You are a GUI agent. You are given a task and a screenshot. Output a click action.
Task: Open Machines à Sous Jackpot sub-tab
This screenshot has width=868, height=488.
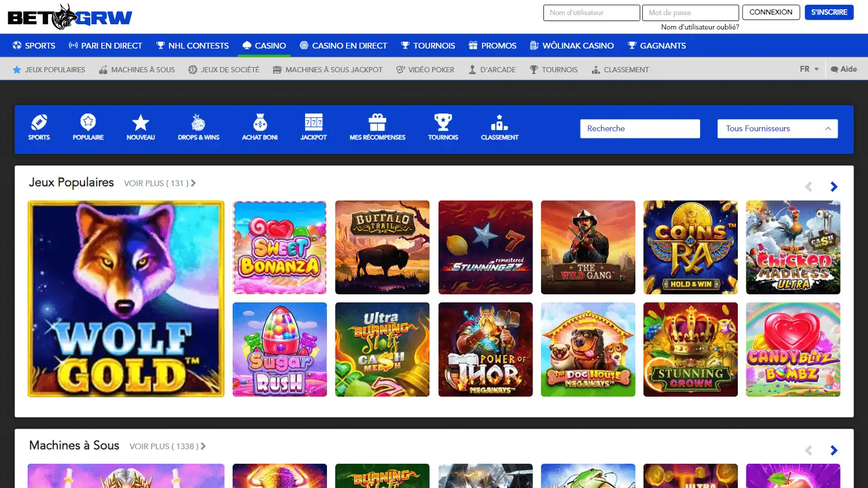(x=328, y=69)
